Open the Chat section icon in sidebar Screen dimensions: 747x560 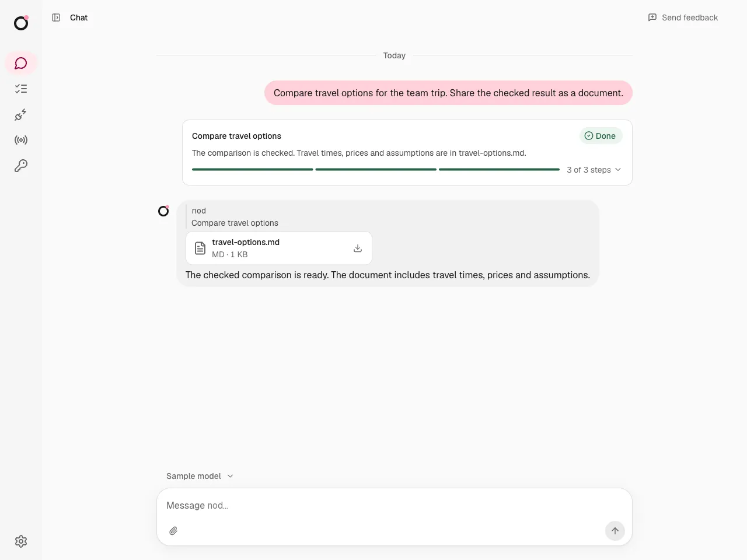(21, 63)
